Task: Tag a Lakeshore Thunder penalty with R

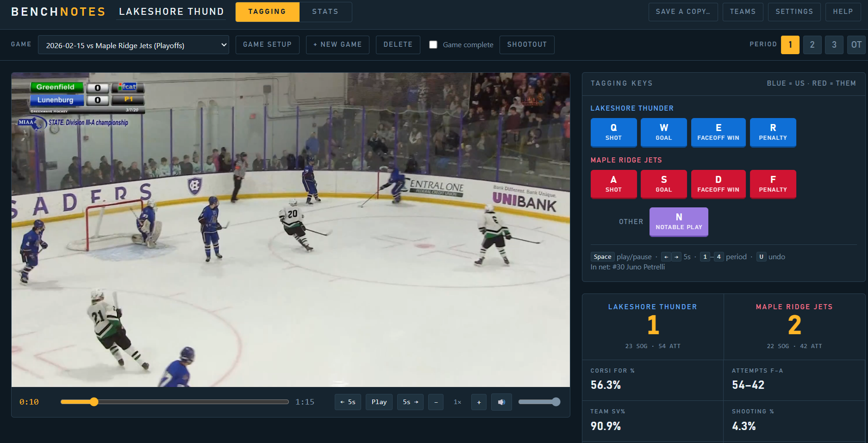Action: (x=773, y=132)
